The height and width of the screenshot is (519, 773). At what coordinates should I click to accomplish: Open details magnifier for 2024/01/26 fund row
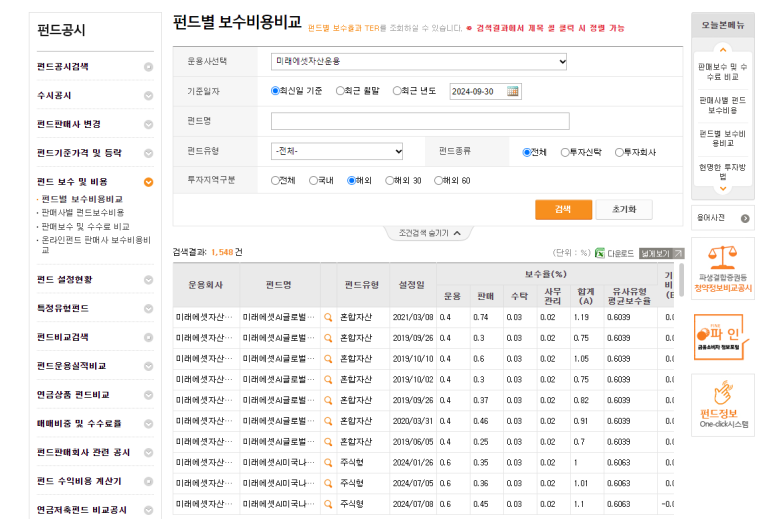tap(328, 462)
